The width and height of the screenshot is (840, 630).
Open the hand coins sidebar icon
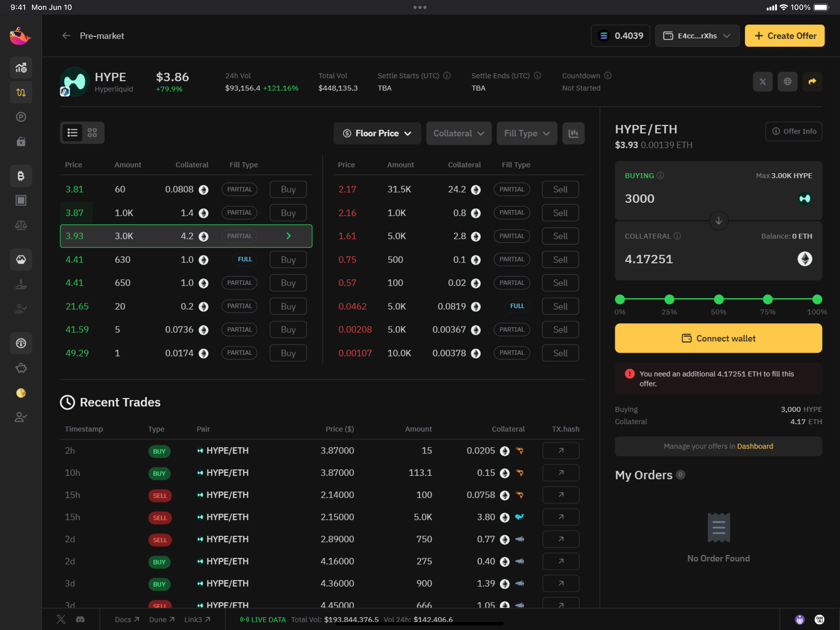click(21, 284)
